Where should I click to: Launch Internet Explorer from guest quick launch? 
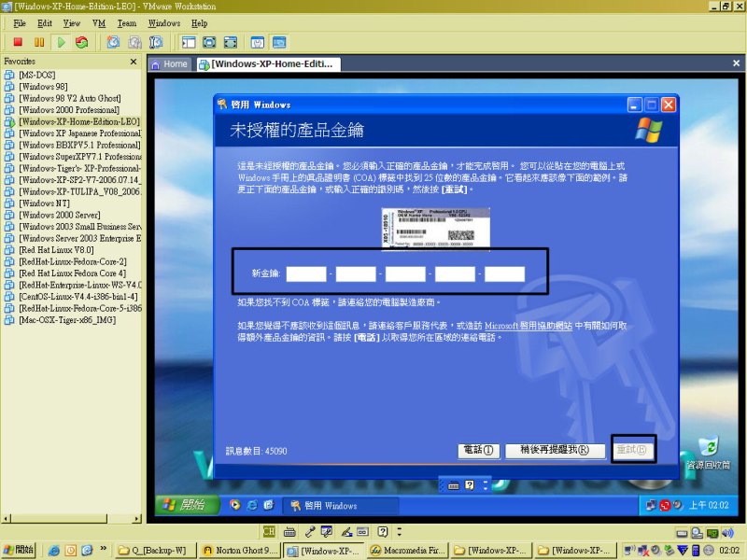point(252,505)
